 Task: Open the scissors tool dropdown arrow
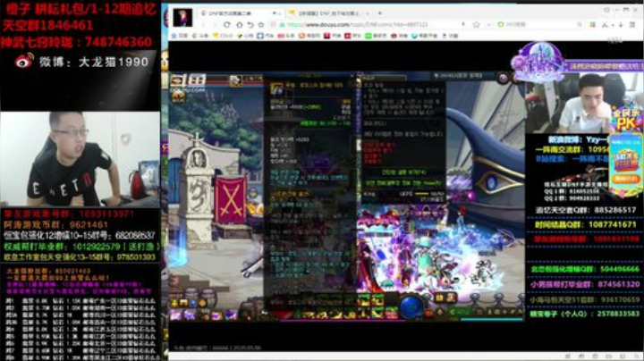tap(613, 25)
